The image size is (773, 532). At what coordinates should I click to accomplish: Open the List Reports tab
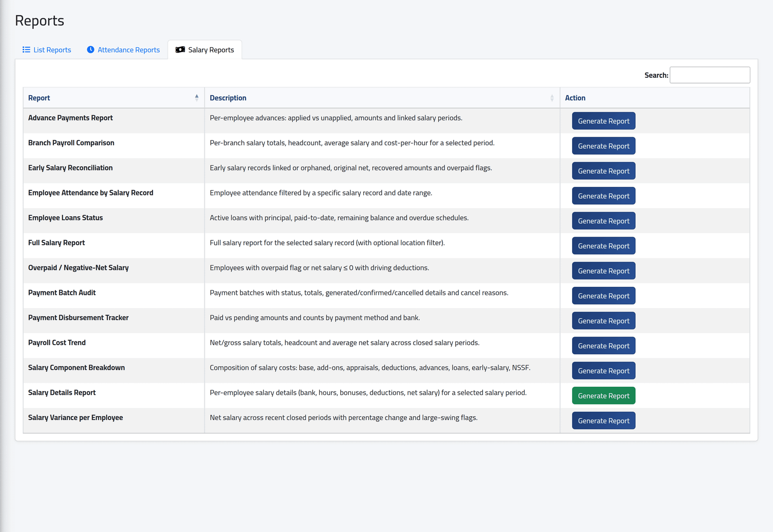tap(47, 50)
